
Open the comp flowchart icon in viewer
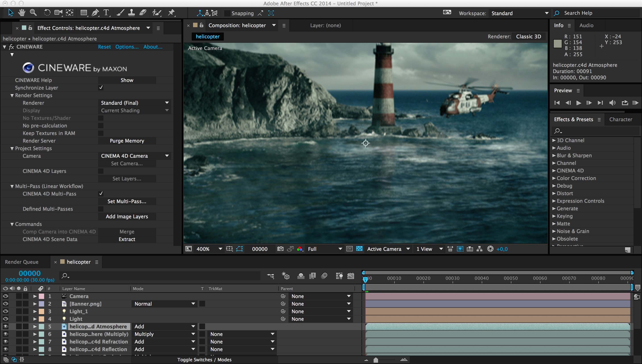coord(479,249)
